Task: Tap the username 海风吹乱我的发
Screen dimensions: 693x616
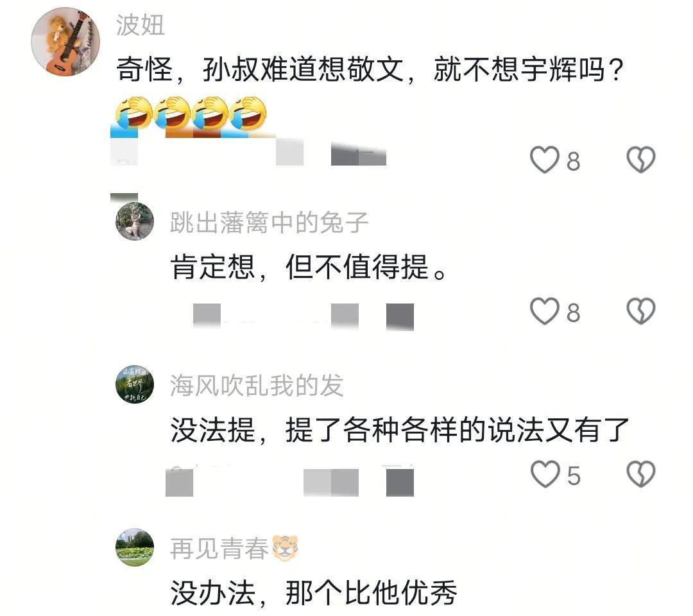Action: pyautogui.click(x=257, y=385)
